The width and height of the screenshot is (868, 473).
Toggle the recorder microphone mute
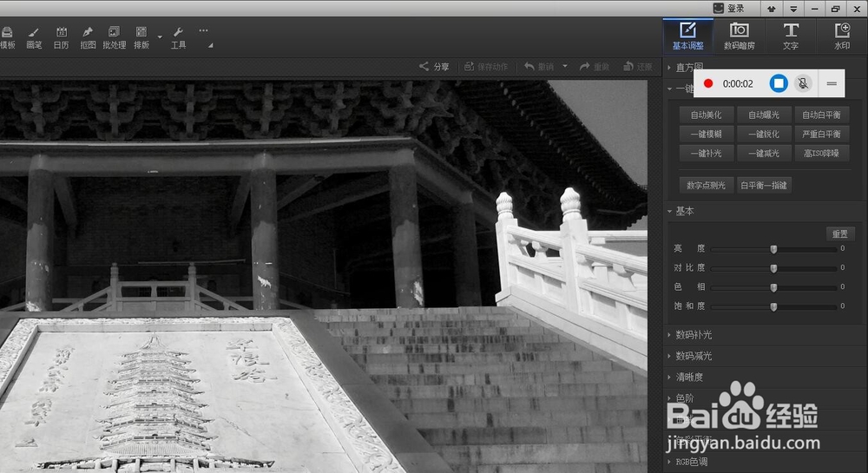click(803, 83)
